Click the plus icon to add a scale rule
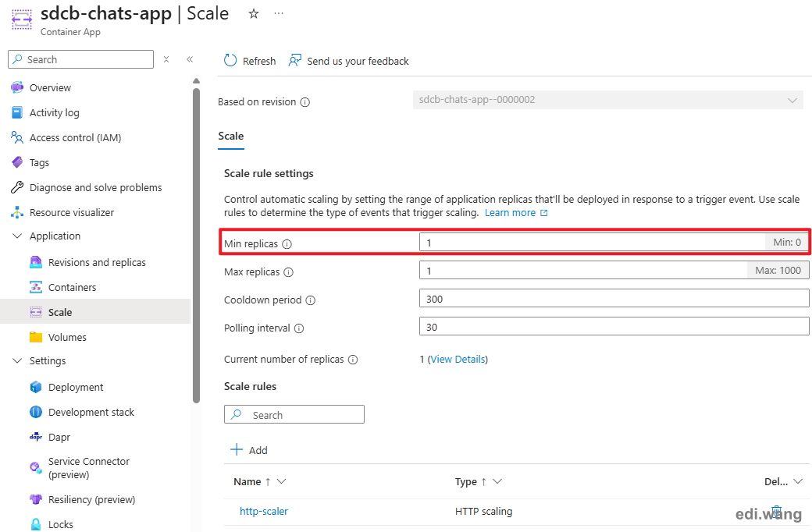Viewport: 812px width, 532px height. point(236,449)
